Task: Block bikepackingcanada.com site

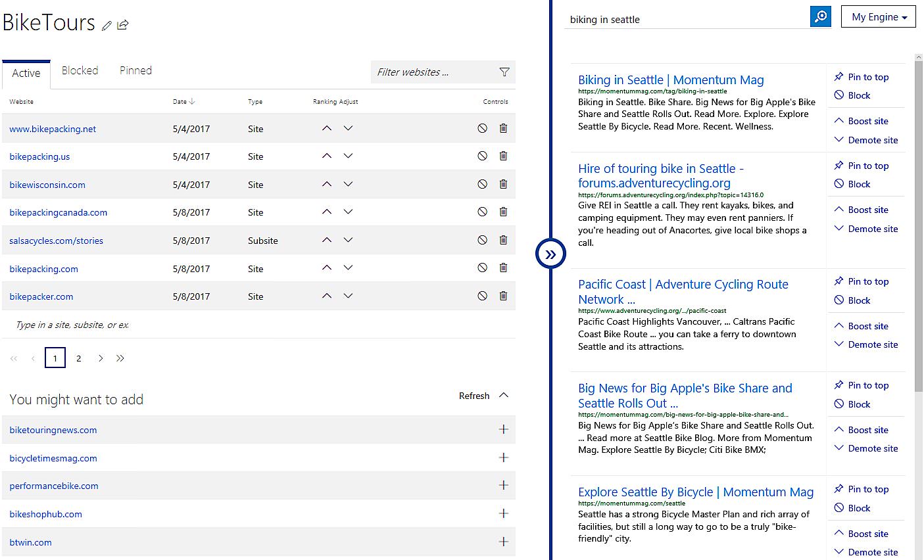Action: pyautogui.click(x=482, y=212)
